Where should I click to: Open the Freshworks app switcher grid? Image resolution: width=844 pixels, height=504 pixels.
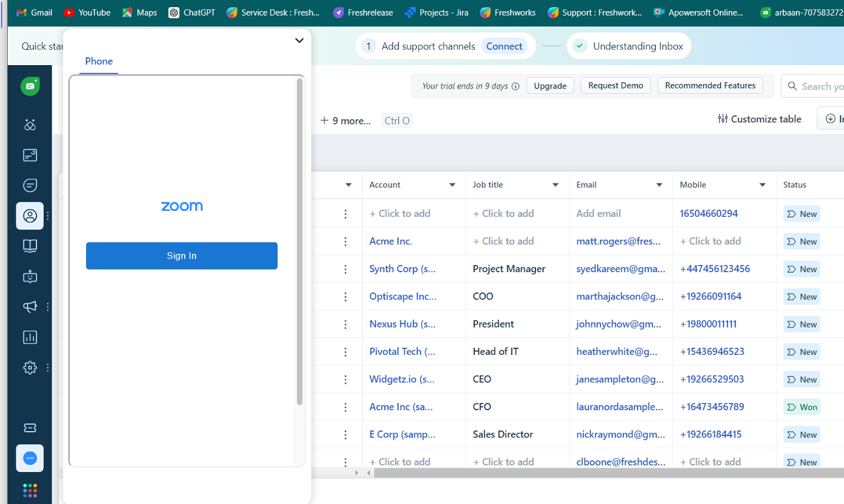pyautogui.click(x=30, y=490)
